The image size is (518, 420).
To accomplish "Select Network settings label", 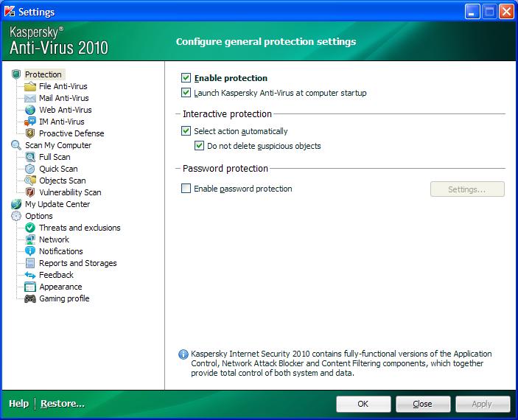I will click(x=54, y=239).
